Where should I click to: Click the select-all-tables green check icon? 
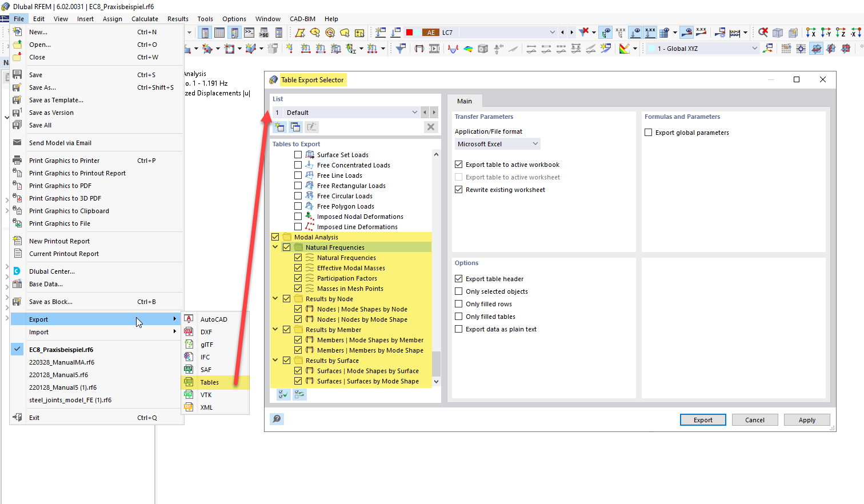pos(283,394)
